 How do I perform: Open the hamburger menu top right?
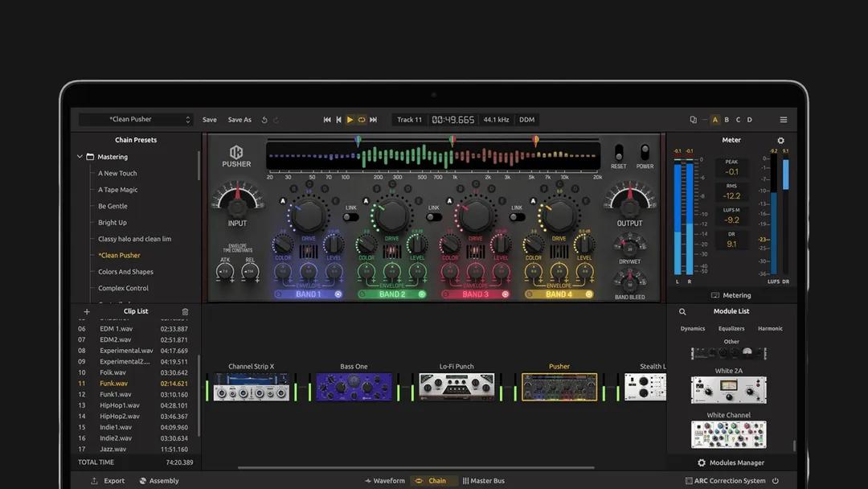(784, 119)
